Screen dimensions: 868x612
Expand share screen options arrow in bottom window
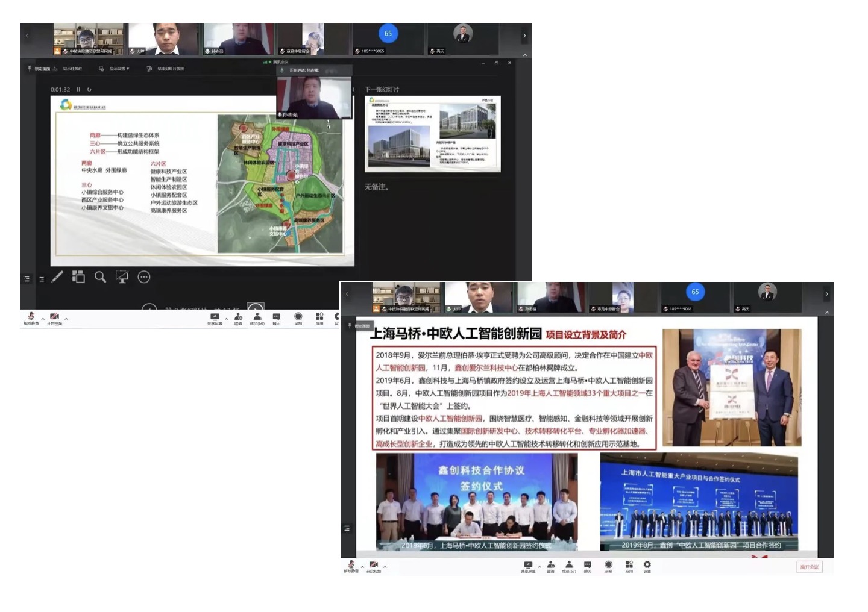point(539,566)
